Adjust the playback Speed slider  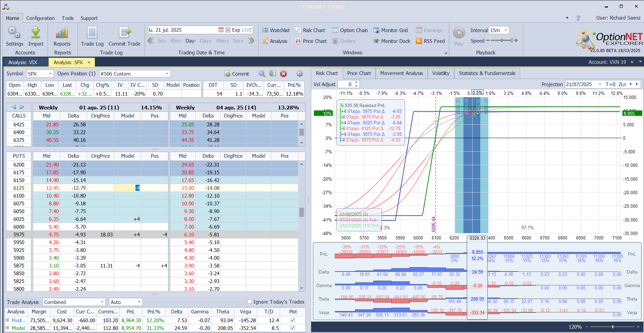pos(502,41)
